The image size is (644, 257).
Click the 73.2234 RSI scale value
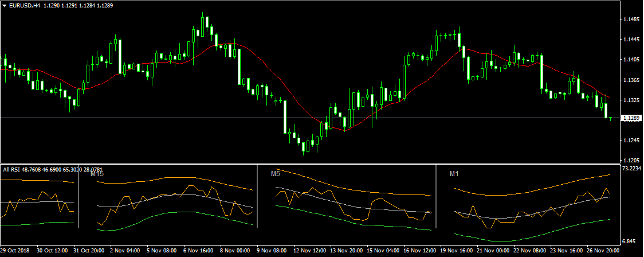click(x=631, y=169)
